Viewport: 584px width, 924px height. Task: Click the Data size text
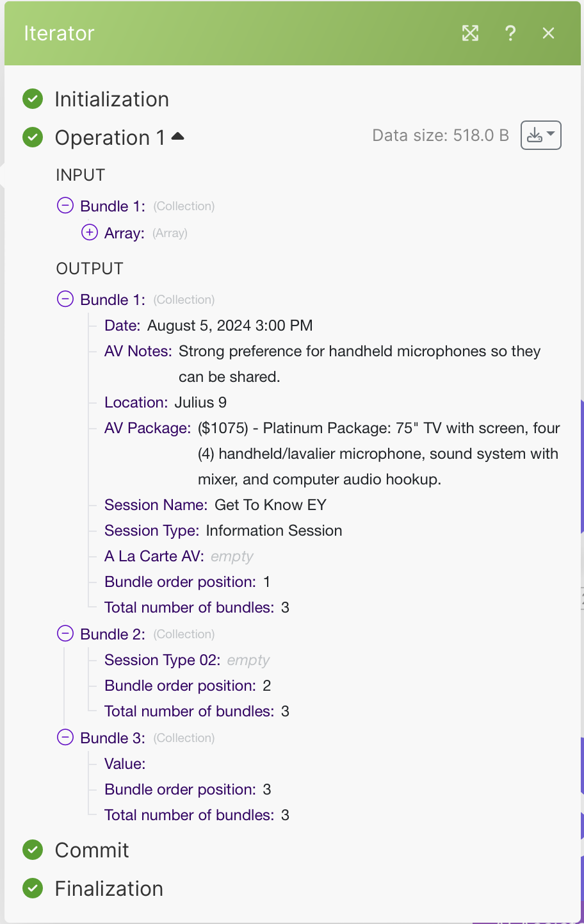441,135
